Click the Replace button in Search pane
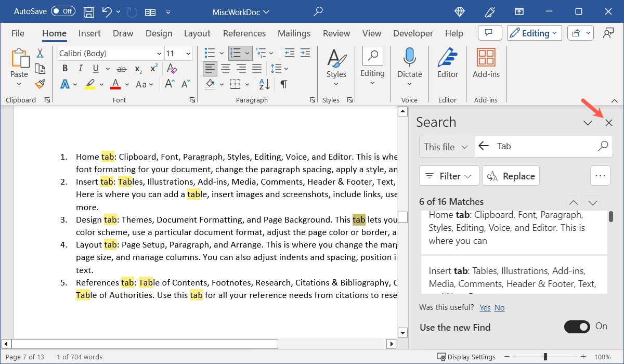This screenshot has width=624, height=364. 511,176
